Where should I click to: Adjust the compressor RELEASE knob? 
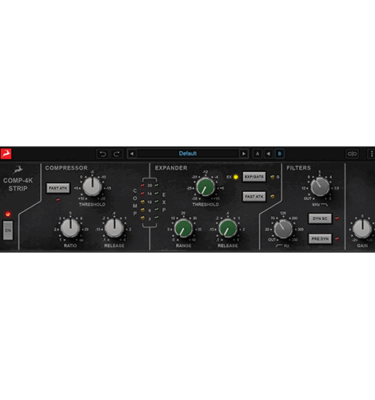click(x=114, y=228)
